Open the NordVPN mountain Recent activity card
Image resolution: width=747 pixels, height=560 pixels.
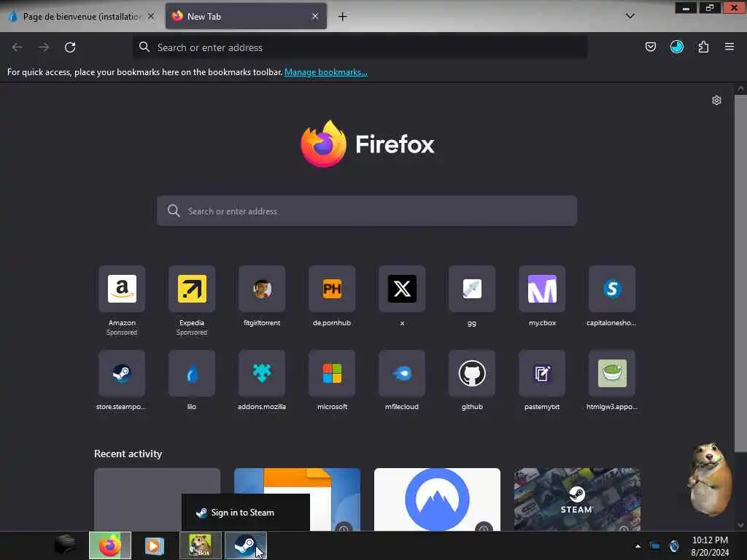438,499
